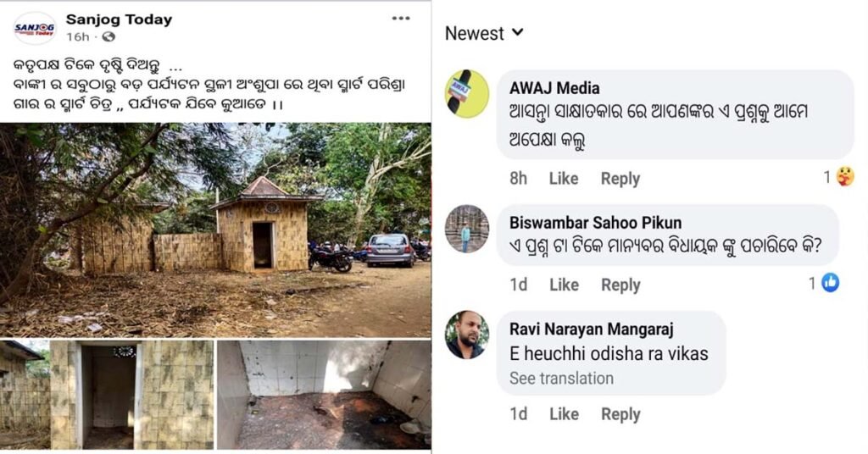The height and width of the screenshot is (454, 868).
Task: Open the 16h post timestamp
Action: pos(77,37)
